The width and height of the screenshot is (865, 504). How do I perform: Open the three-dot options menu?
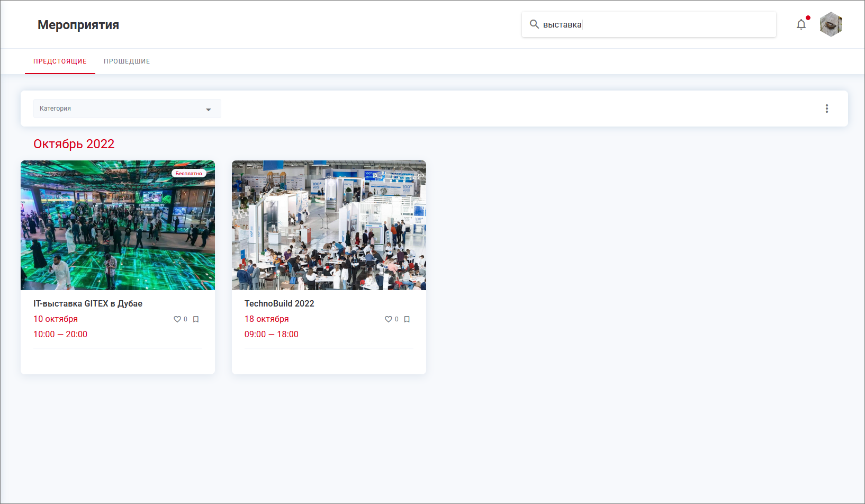pyautogui.click(x=826, y=109)
